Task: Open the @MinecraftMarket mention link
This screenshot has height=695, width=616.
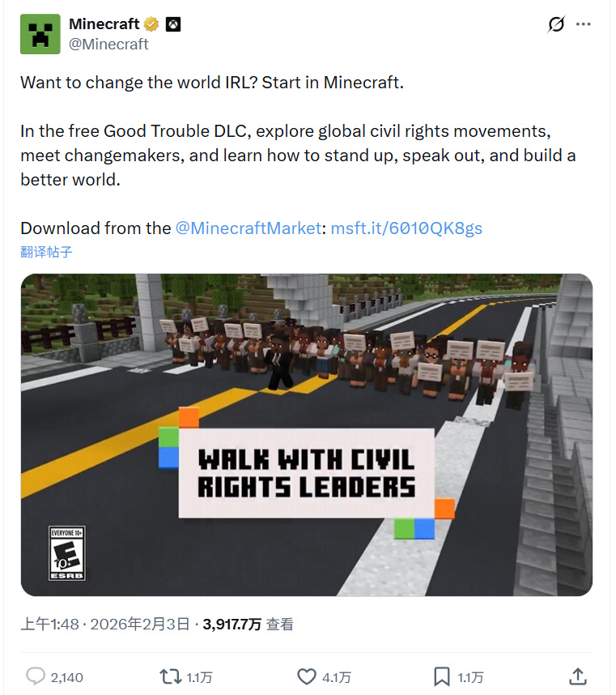Action: tap(249, 228)
